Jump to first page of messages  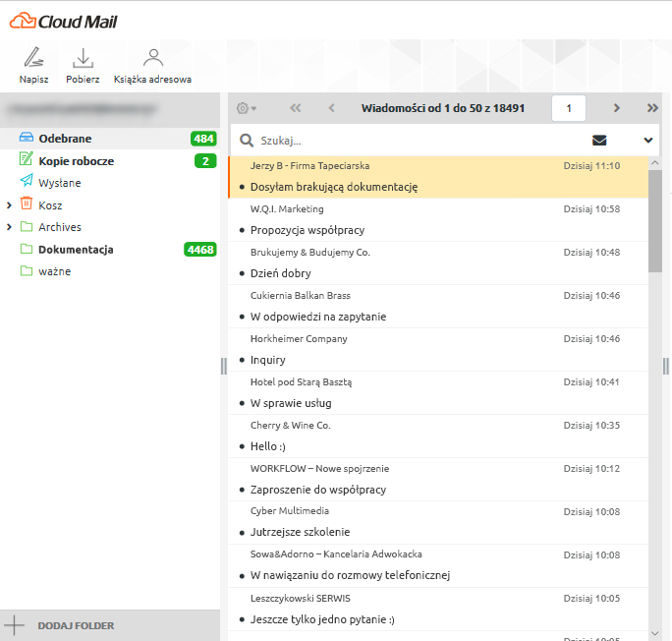(x=296, y=108)
